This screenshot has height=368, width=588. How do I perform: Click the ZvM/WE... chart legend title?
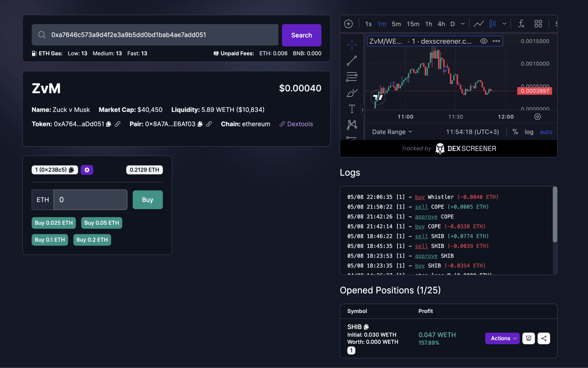[x=385, y=41]
